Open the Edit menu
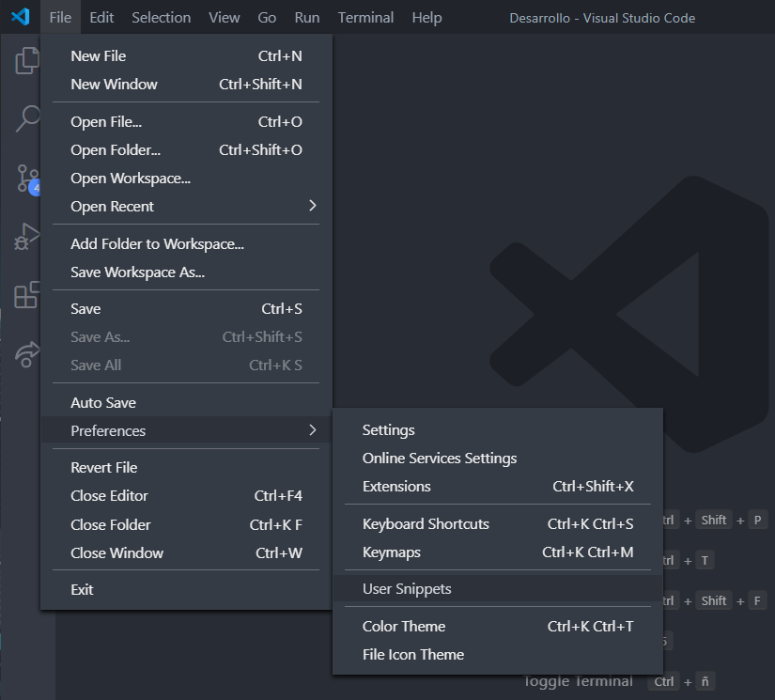Image resolution: width=775 pixels, height=700 pixels. pyautogui.click(x=101, y=17)
